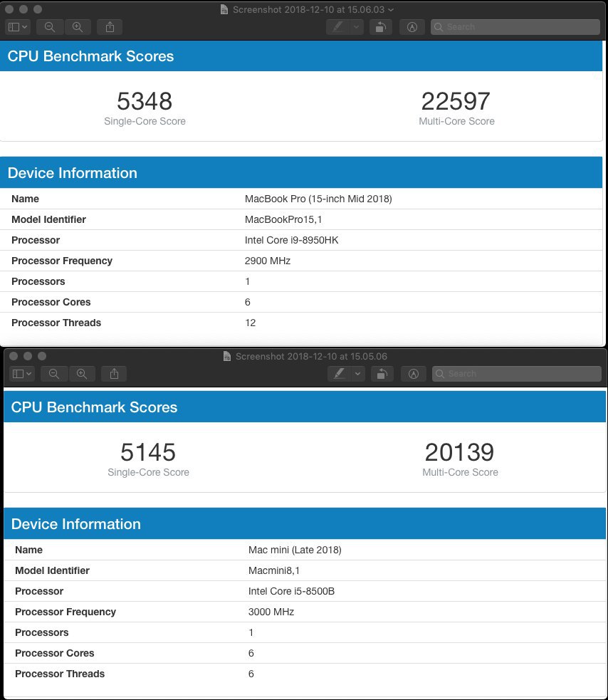Show the Markup toolbar in the top Preview window

pos(412,27)
